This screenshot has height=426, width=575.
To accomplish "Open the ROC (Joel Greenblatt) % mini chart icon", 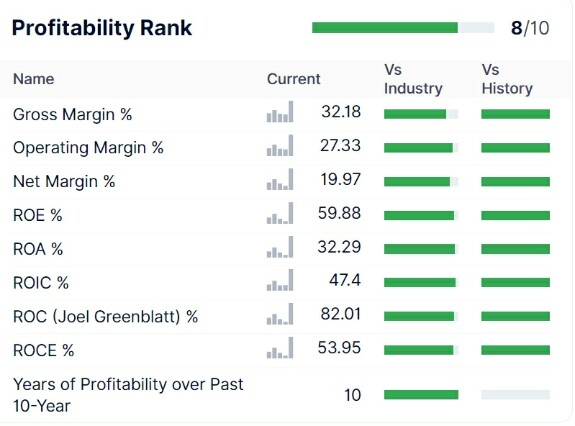I will (280, 314).
